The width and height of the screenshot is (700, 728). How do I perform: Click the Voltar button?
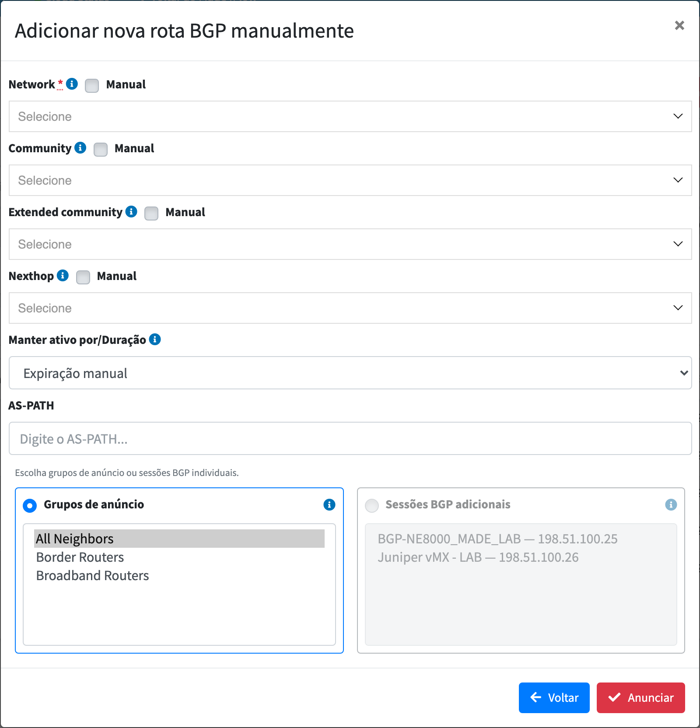554,698
